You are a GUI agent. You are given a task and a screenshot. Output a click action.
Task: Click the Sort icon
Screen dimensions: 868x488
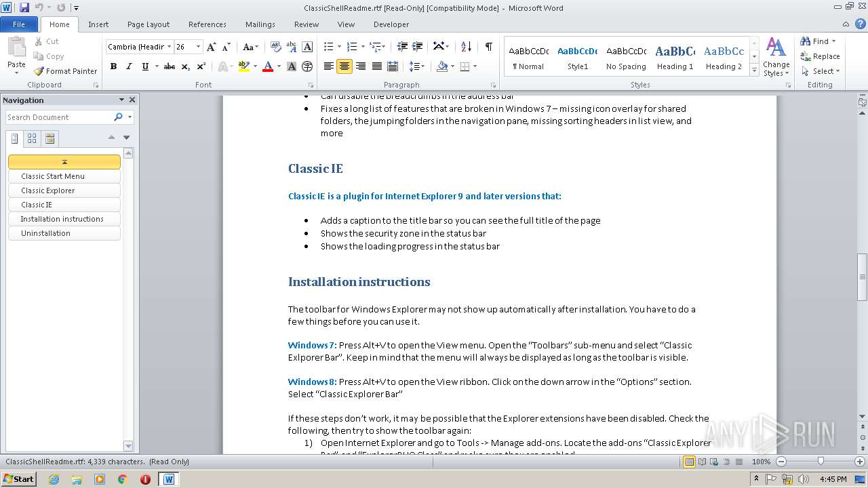[466, 47]
